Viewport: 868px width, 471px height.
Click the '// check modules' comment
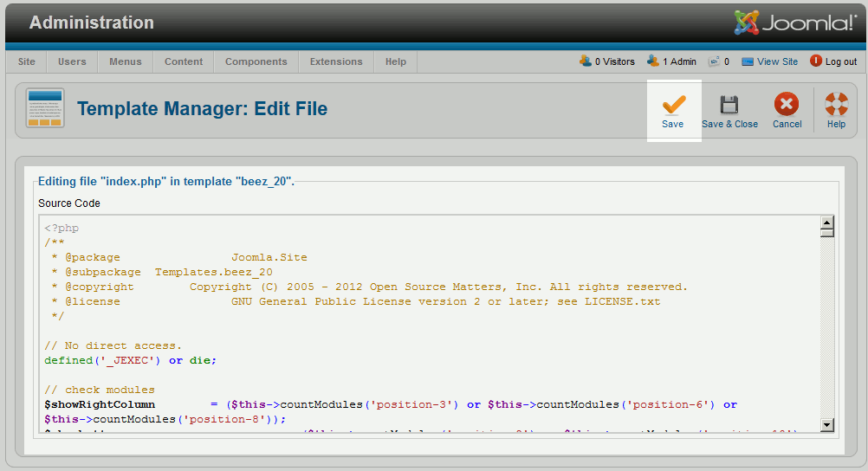[100, 390]
